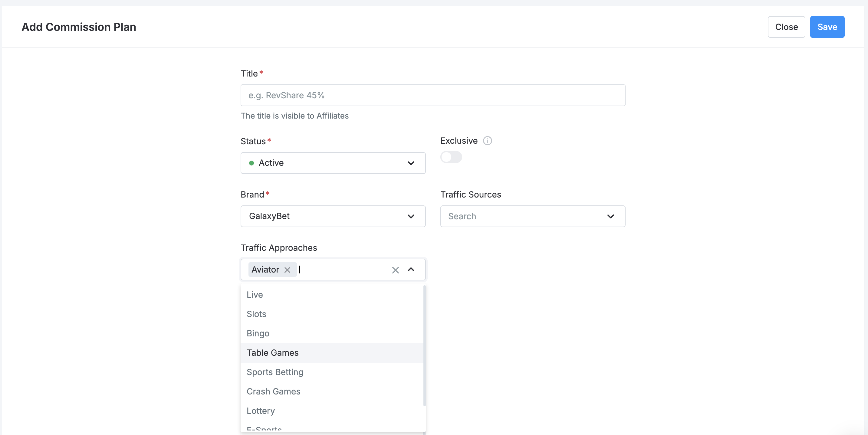Toggle the Exclusive switch on
The image size is (868, 435).
(451, 157)
